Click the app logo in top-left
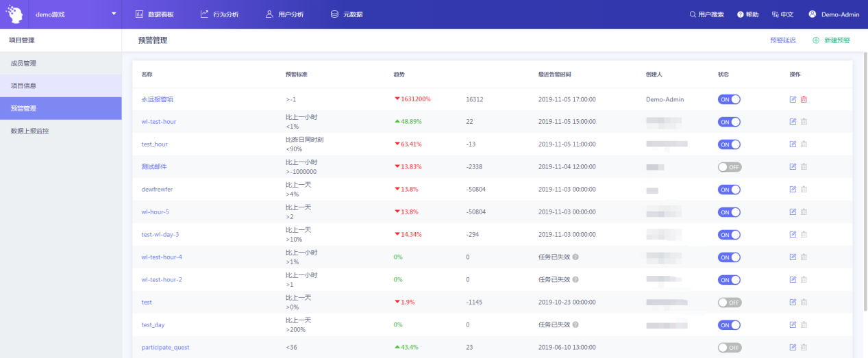Viewport: 868px width, 358px height. pyautogui.click(x=14, y=14)
